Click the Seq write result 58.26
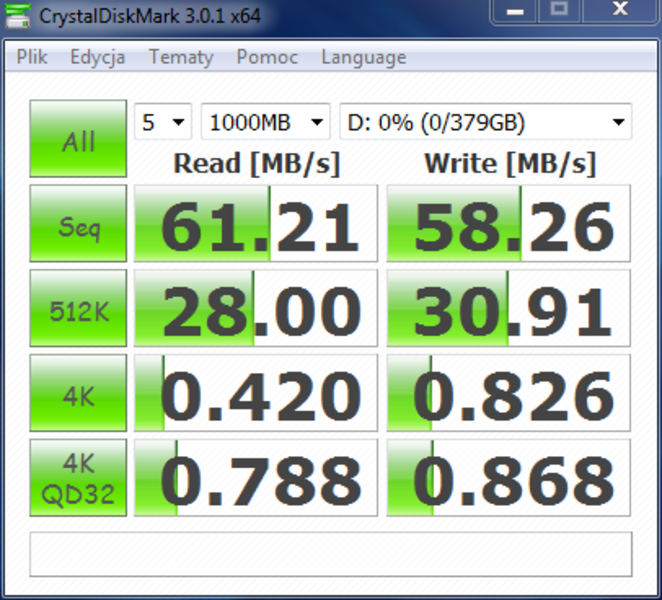 click(508, 223)
